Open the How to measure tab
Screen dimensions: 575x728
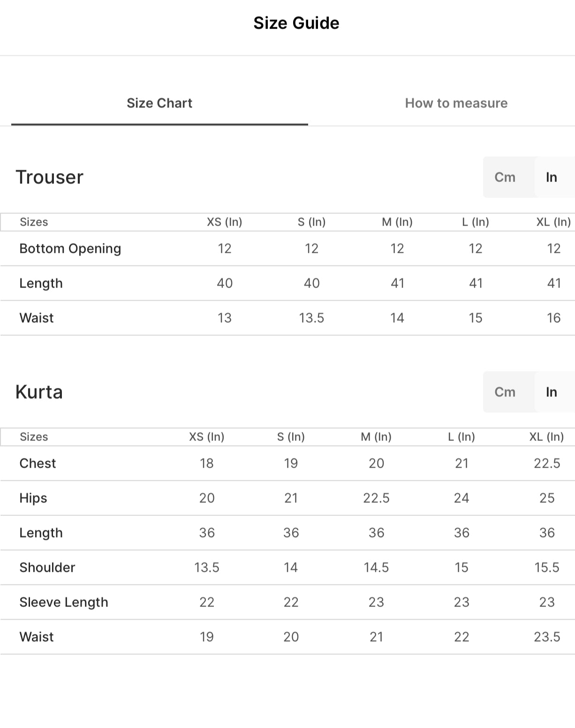point(456,103)
